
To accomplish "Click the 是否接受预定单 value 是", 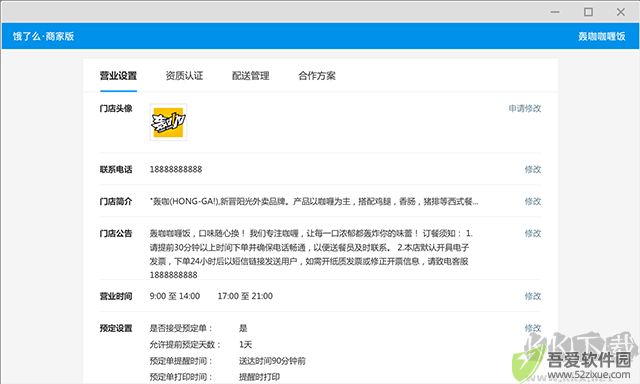I will (243, 328).
